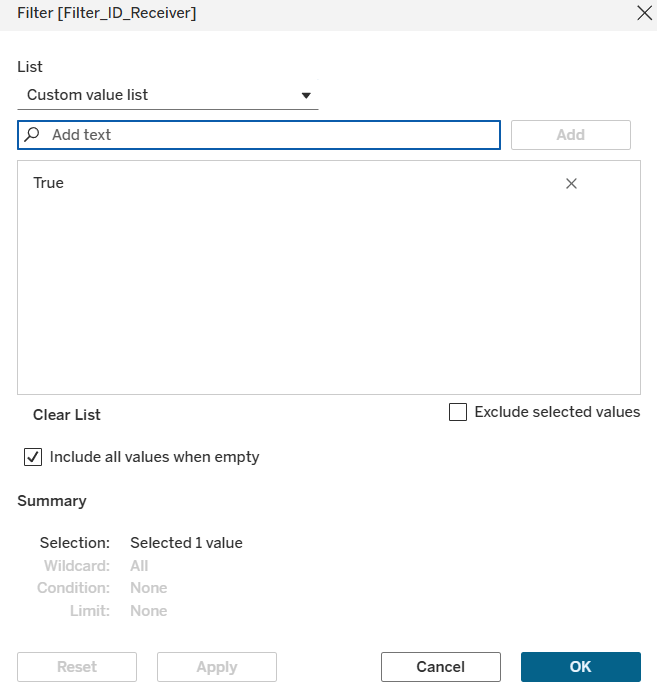657x700 pixels.
Task: Confirm the filter with OK
Action: pos(580,667)
